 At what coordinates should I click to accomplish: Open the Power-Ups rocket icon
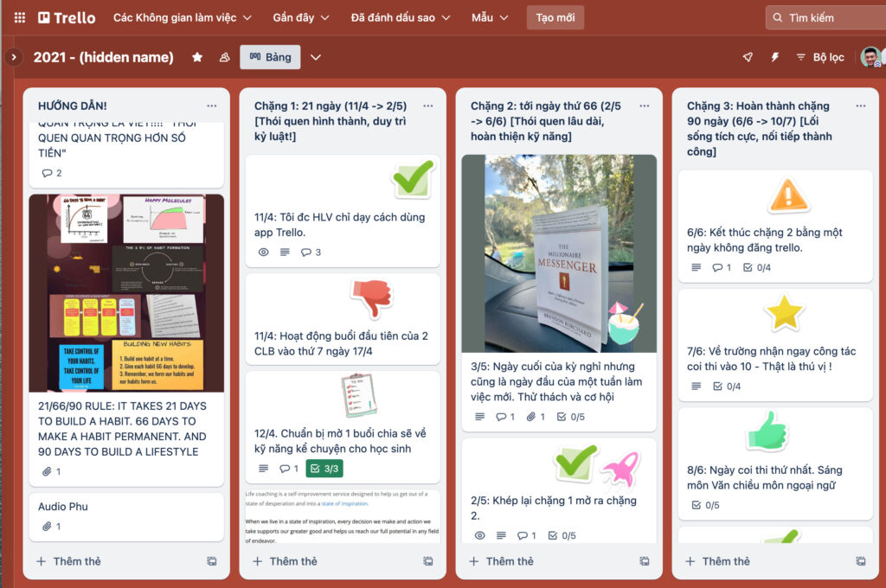[748, 57]
